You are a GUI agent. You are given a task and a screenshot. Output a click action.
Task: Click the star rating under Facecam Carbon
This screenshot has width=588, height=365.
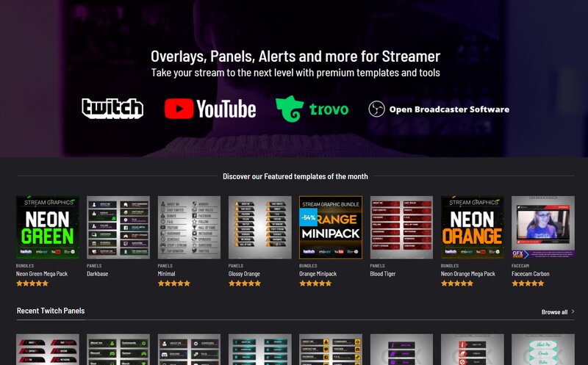click(528, 283)
